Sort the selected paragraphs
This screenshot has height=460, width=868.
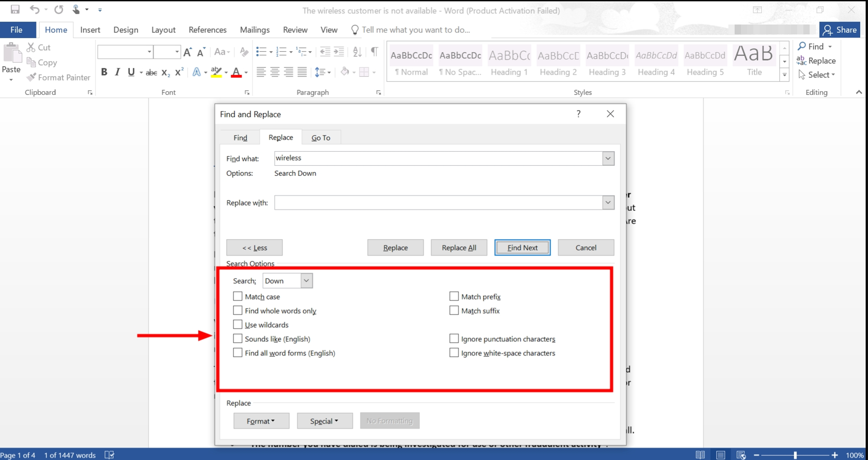click(x=357, y=52)
